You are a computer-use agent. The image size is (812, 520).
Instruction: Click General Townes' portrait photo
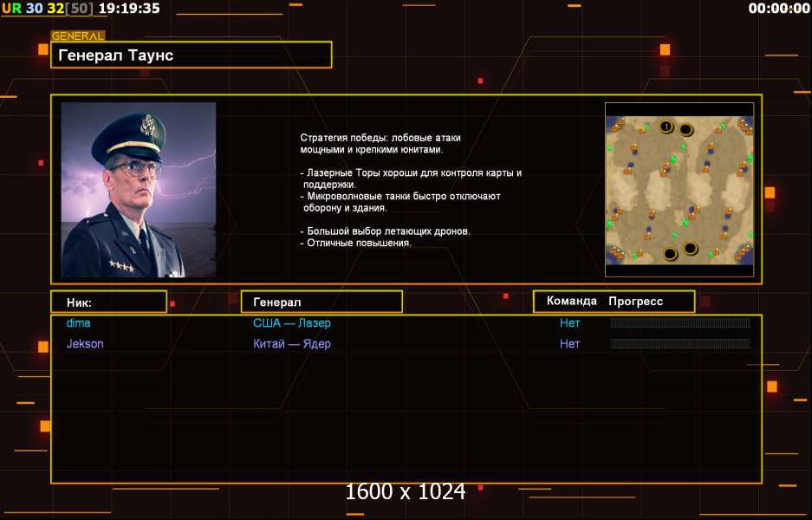point(139,190)
